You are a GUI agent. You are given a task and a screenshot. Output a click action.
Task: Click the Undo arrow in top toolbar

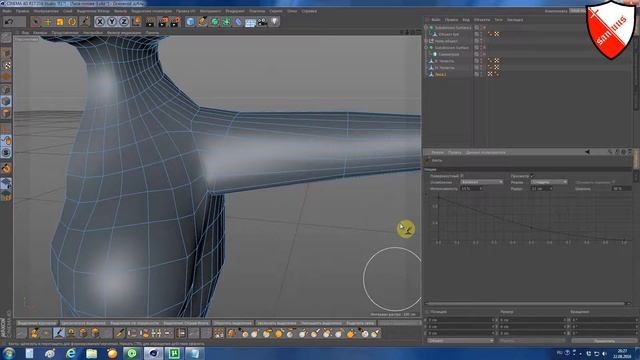[x=9, y=22]
